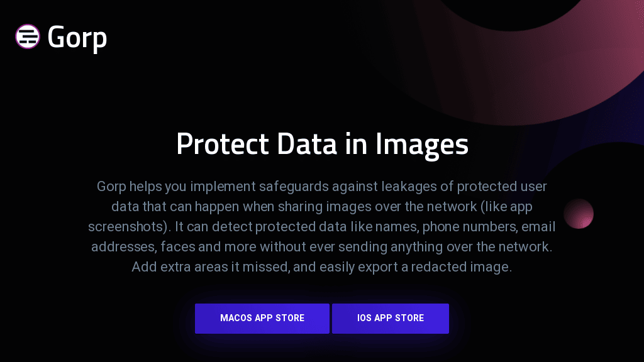The width and height of the screenshot is (644, 362).
Task: Click the small pink sphere on the right
Action: pos(579,214)
